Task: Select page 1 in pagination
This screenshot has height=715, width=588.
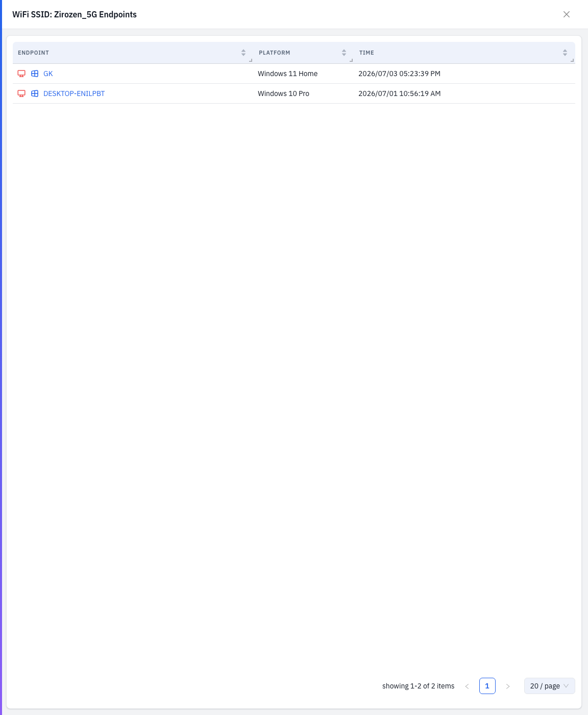Action: click(487, 686)
